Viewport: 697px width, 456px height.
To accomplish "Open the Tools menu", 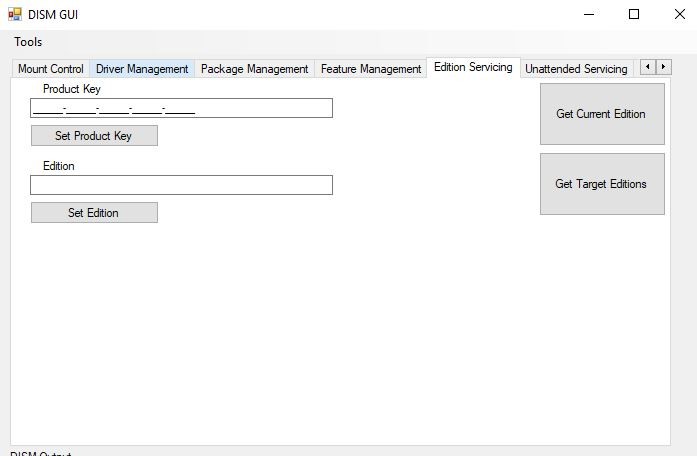I will [28, 42].
